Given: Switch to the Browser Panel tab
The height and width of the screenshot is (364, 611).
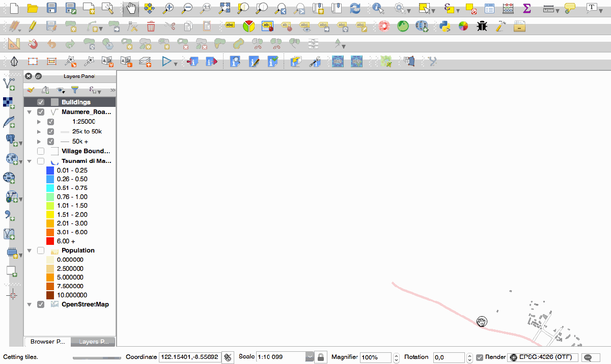Looking at the screenshot, I should (47, 342).
